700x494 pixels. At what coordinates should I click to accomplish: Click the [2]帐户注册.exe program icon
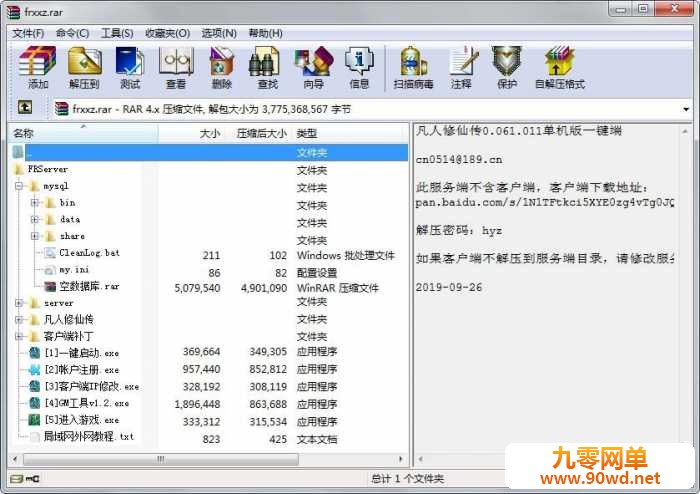[x=34, y=370]
